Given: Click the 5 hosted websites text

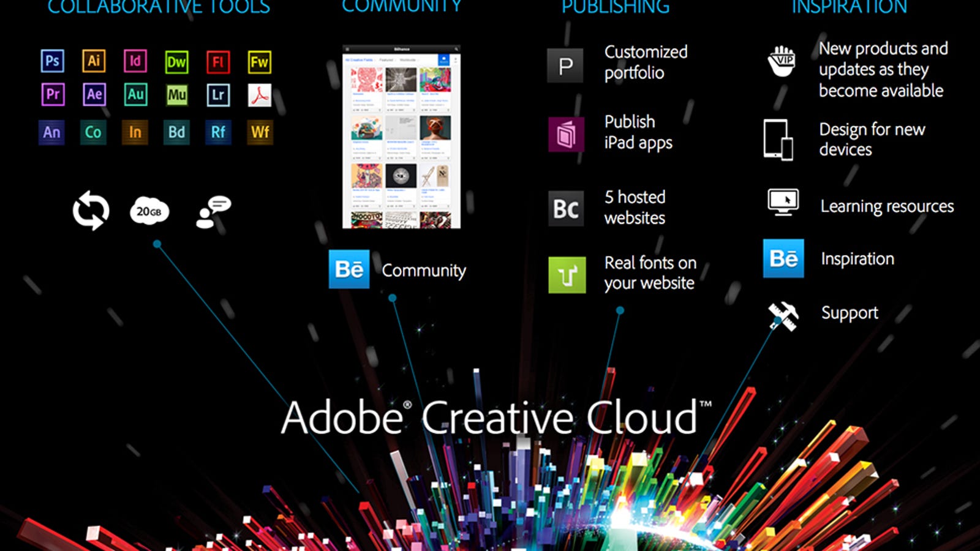Looking at the screenshot, I should 635,207.
